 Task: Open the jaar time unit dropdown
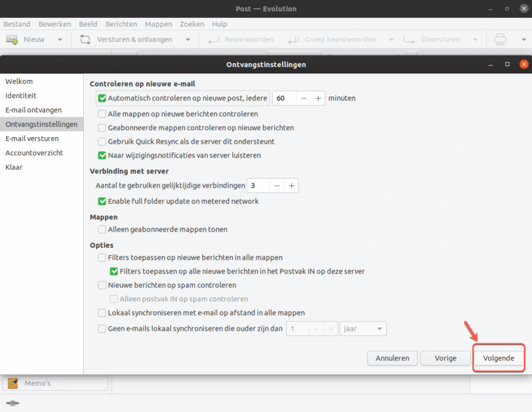point(363,328)
